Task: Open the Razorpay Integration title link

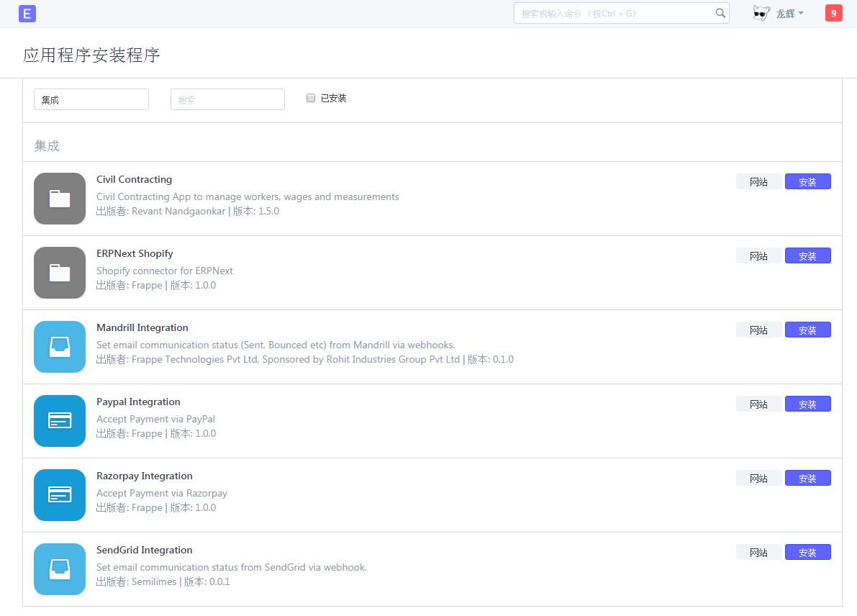Action: (145, 476)
